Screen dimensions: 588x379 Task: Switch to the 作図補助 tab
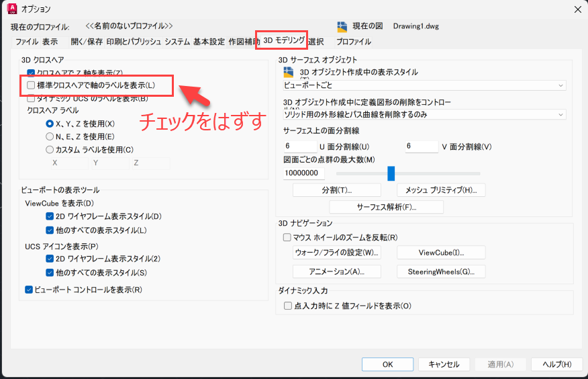[242, 42]
